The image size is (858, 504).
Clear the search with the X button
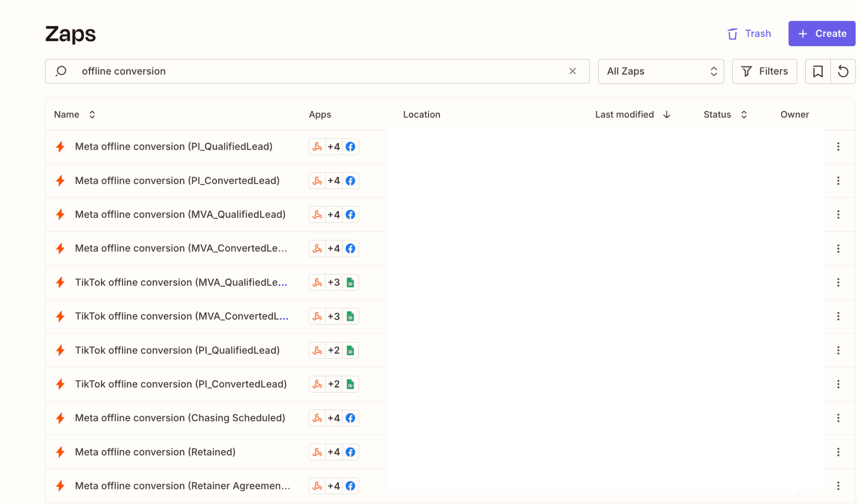click(x=573, y=71)
